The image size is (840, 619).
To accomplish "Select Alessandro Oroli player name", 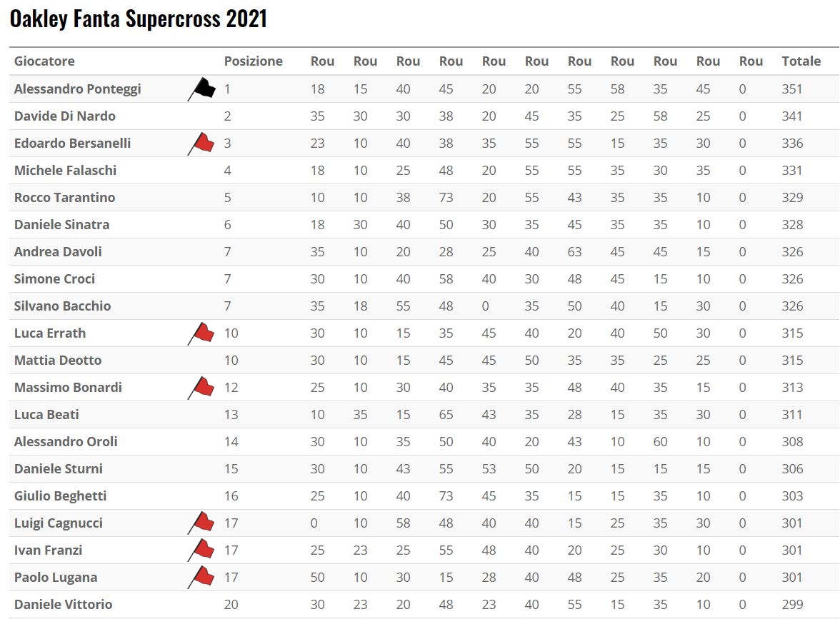I will tap(66, 441).
